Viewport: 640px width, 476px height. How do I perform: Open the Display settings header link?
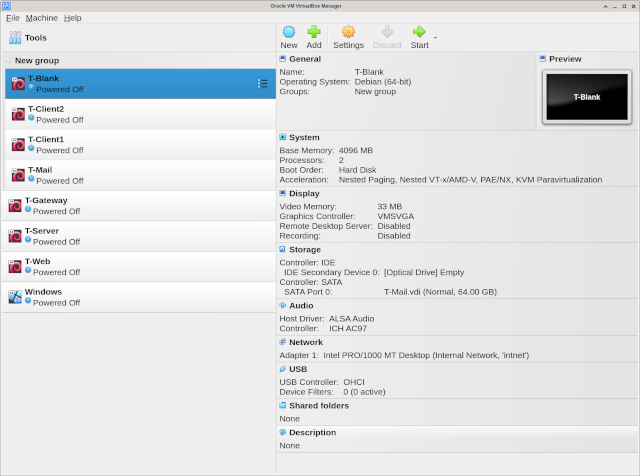(x=304, y=194)
